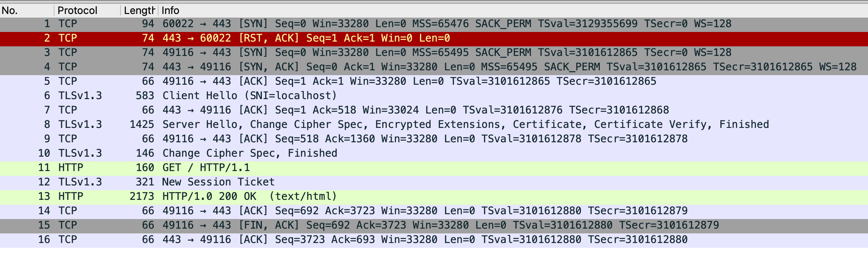Select the GET / HTTP/1.1 packet
The image size is (868, 255).
[434, 168]
